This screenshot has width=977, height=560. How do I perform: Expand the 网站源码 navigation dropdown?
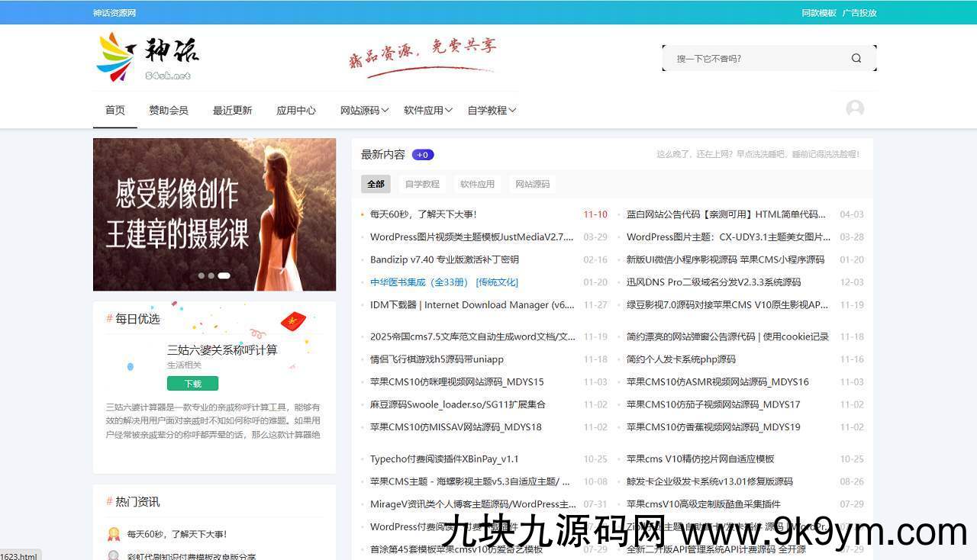click(362, 110)
